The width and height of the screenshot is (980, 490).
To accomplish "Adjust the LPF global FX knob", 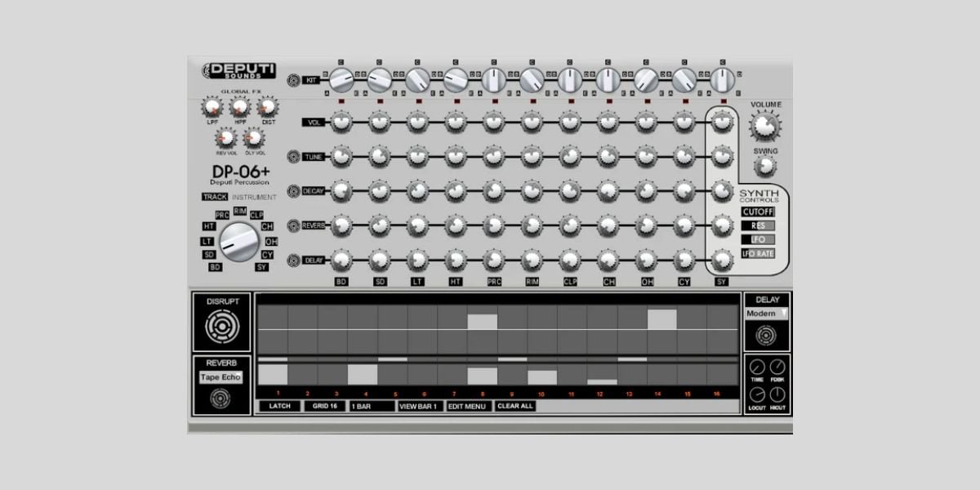I will point(212,107).
